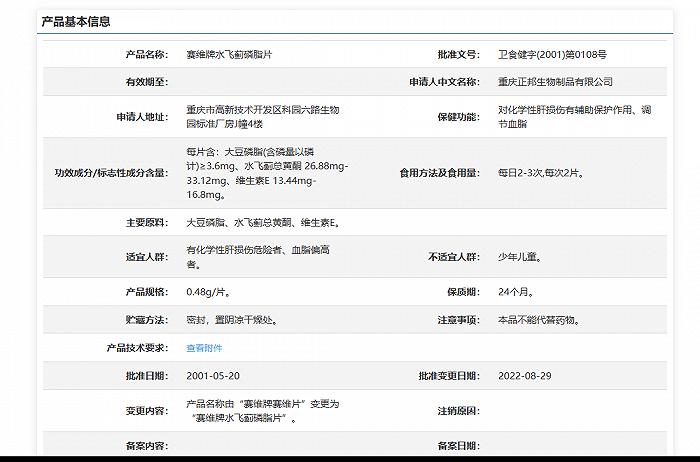Click the change content text starting 产品名称由
The height and width of the screenshot is (462, 700).
coord(263,411)
